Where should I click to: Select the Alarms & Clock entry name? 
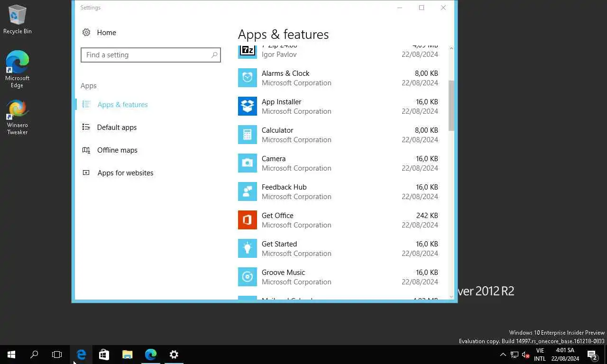(285, 73)
